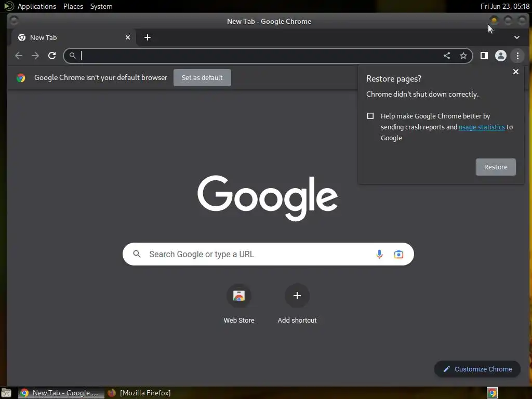This screenshot has height=399, width=532.
Task: Click Customize Chrome button
Action: (477, 369)
